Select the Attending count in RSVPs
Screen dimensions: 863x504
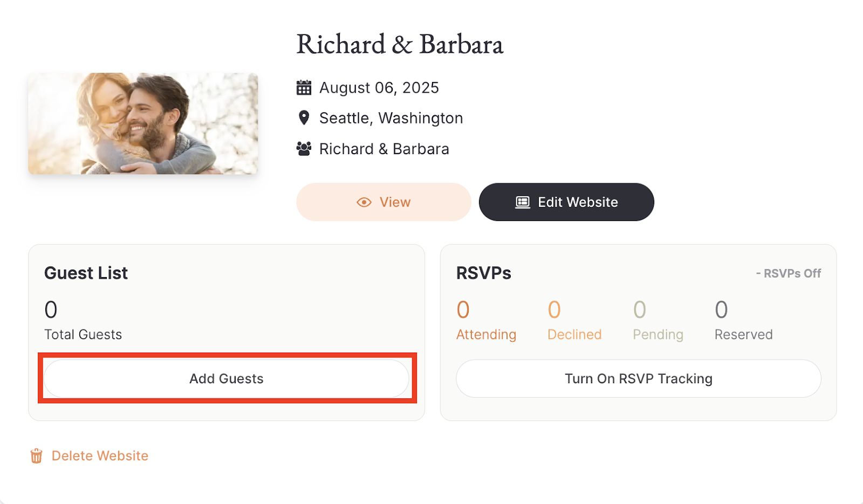(x=463, y=310)
